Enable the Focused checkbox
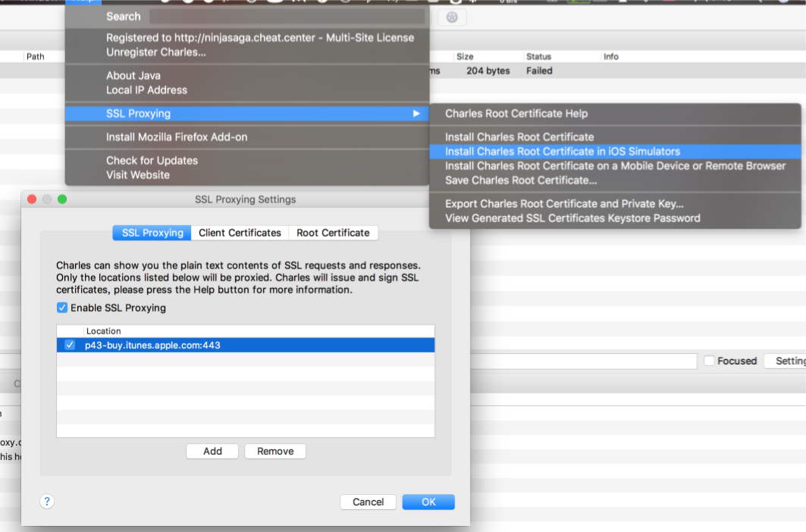 coord(709,361)
